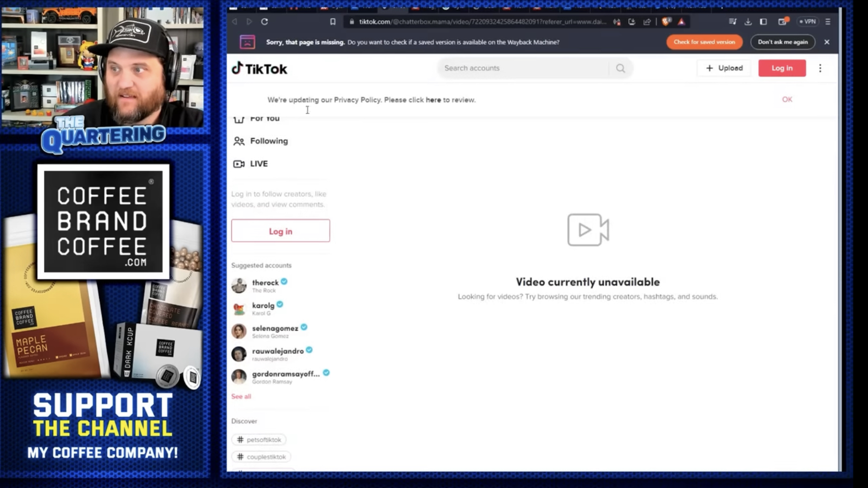
Task: Click the share icon in address bar
Action: point(647,22)
